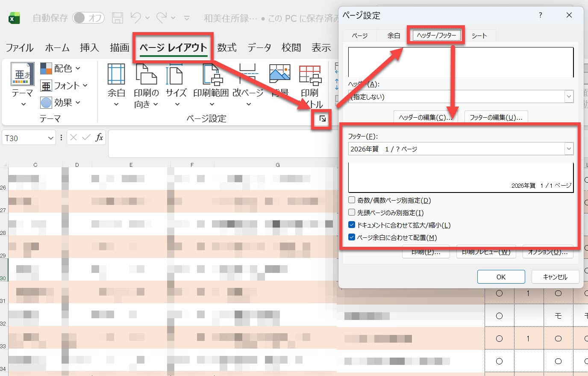Switch to the Sheet (シート) tab in dialog
Screen dimensions: 588x376
tap(479, 36)
